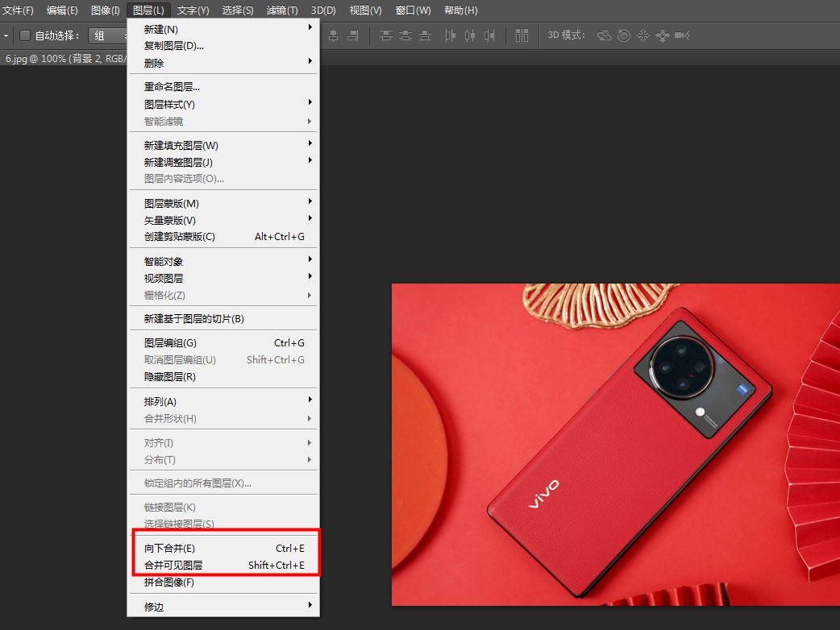Close the open 图层(L) menu
This screenshot has height=630, width=840.
148,10
